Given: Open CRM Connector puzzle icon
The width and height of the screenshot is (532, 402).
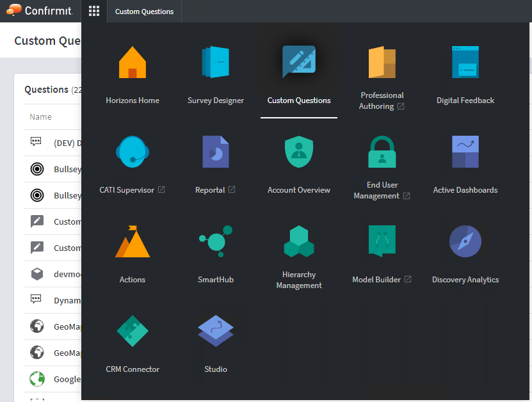Looking at the screenshot, I should click(133, 331).
